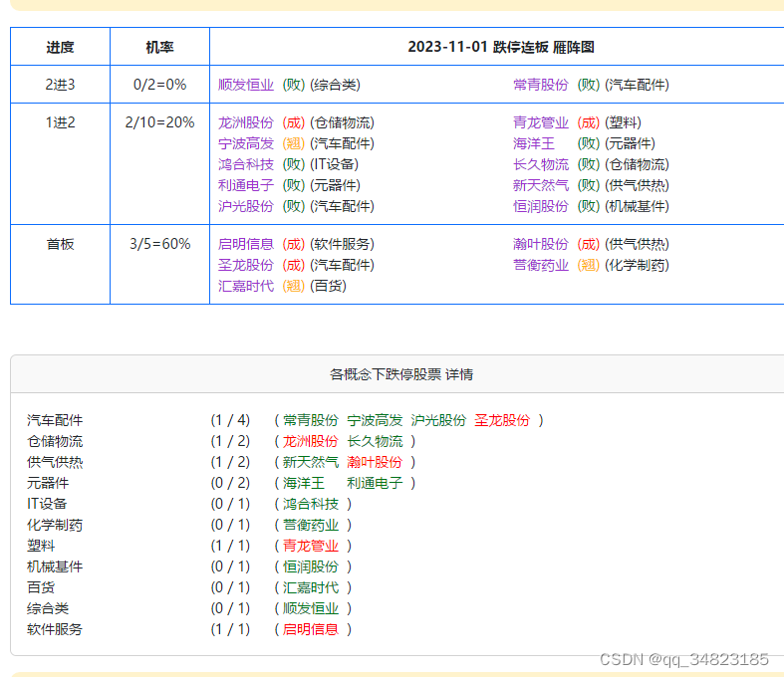Select the 3/5=60% rate cell

point(159,264)
